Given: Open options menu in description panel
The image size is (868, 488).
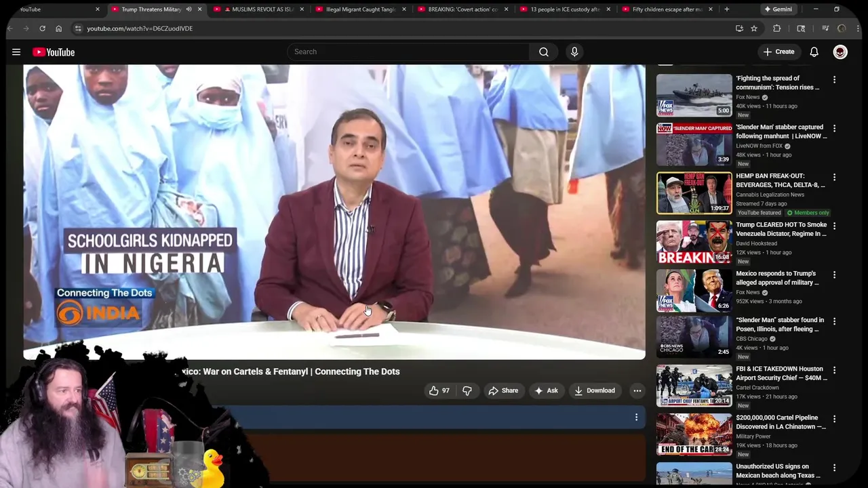Looking at the screenshot, I should click(x=636, y=418).
